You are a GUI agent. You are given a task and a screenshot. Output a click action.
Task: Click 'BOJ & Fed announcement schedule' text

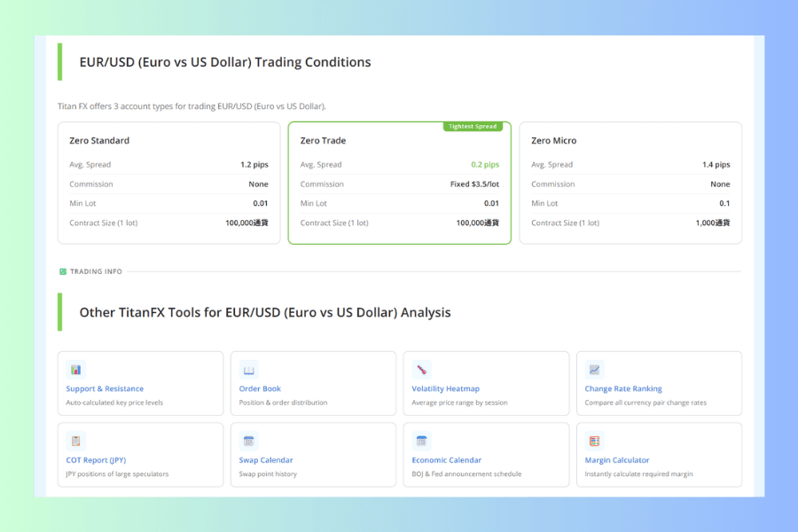(466, 473)
